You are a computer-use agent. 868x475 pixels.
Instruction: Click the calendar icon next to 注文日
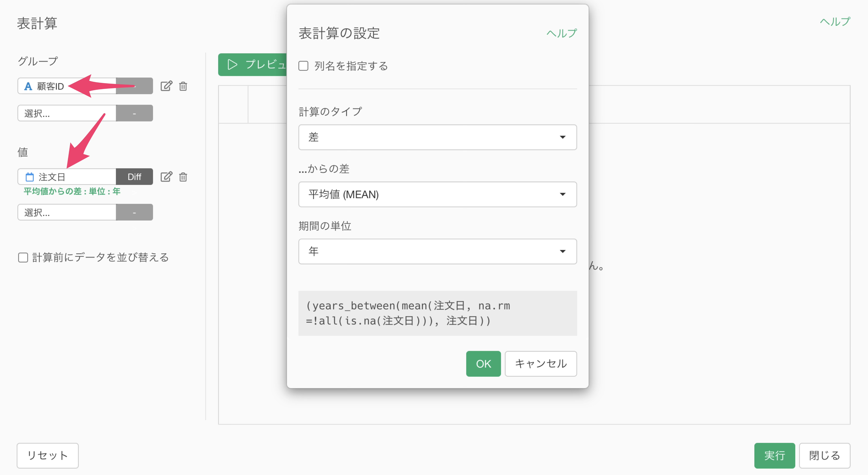point(30,177)
